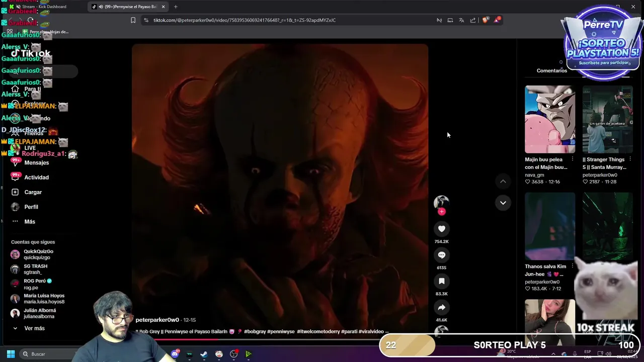Open the ROG Perú followed account
Image resolution: width=644 pixels, height=362 pixels.
pos(31,284)
